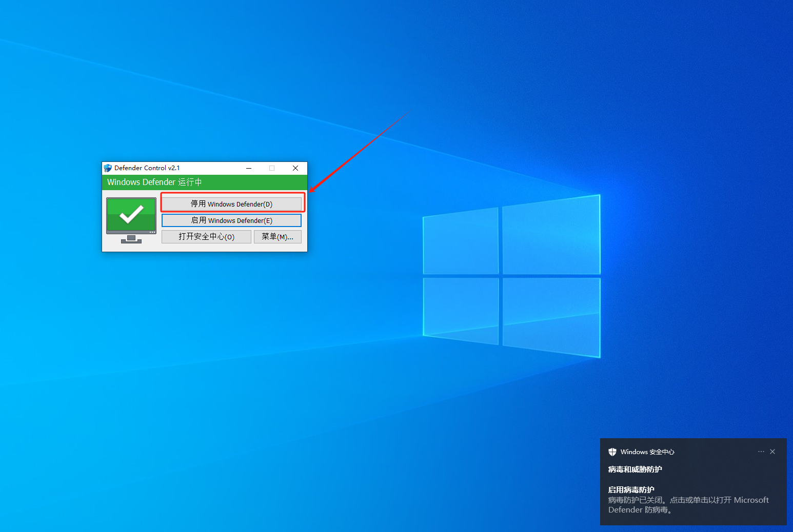Click the 停用 Windows Defender(D) button
The height and width of the screenshot is (532, 793).
pos(231,204)
